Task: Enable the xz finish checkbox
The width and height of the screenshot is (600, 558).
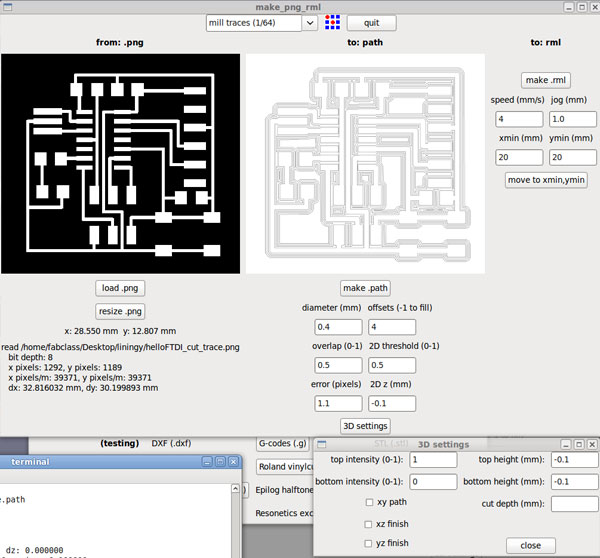Action: (368, 524)
